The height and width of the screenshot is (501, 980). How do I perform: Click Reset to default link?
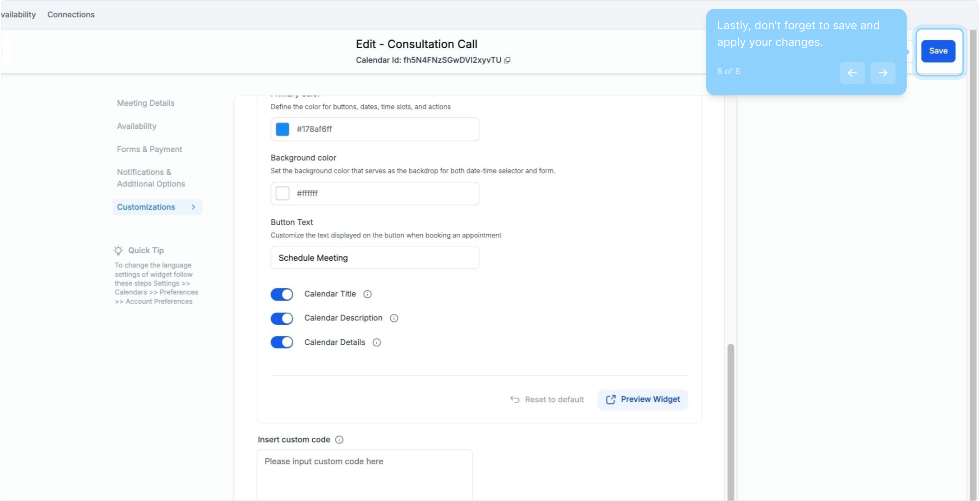(547, 399)
